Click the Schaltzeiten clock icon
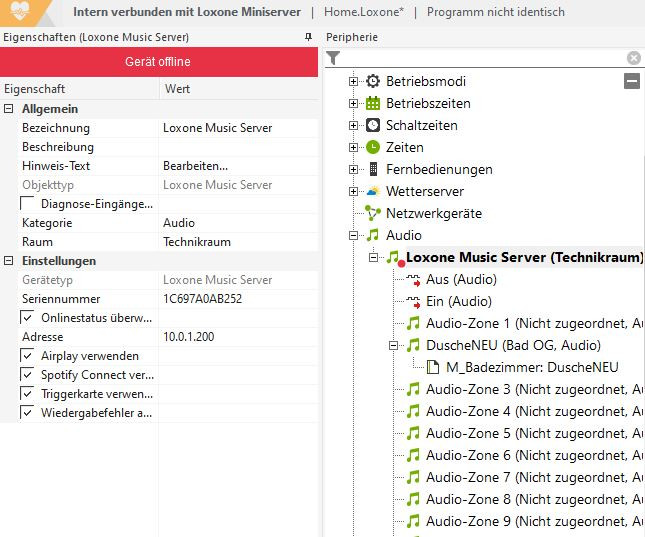Screen dimensions: 645x537 pos(373,125)
